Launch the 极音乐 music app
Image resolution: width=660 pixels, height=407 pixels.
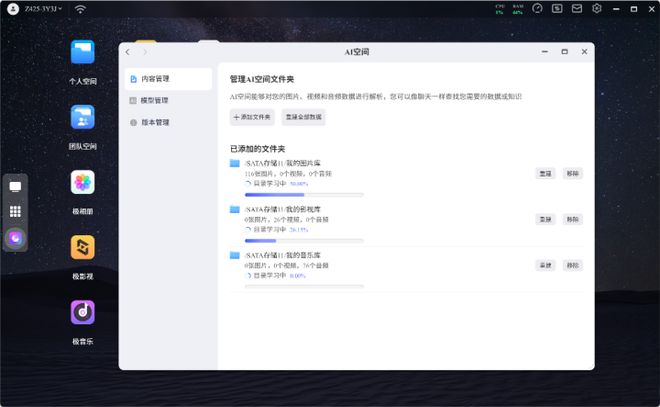[x=82, y=312]
